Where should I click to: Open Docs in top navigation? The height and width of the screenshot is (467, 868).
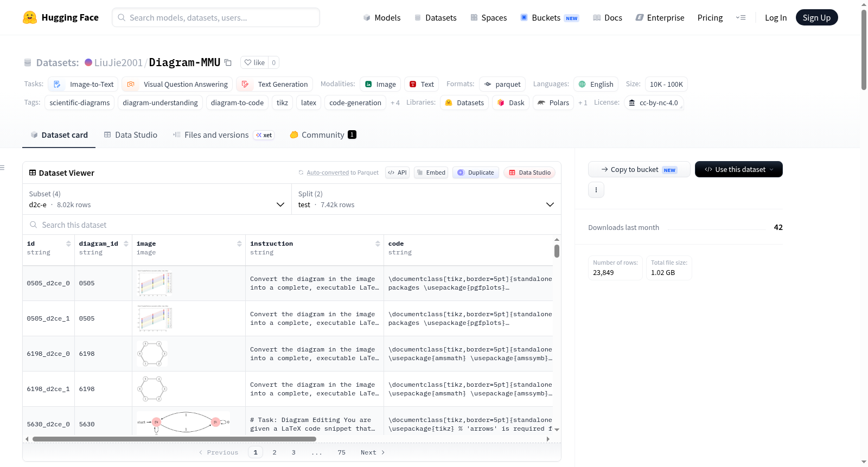(x=607, y=17)
